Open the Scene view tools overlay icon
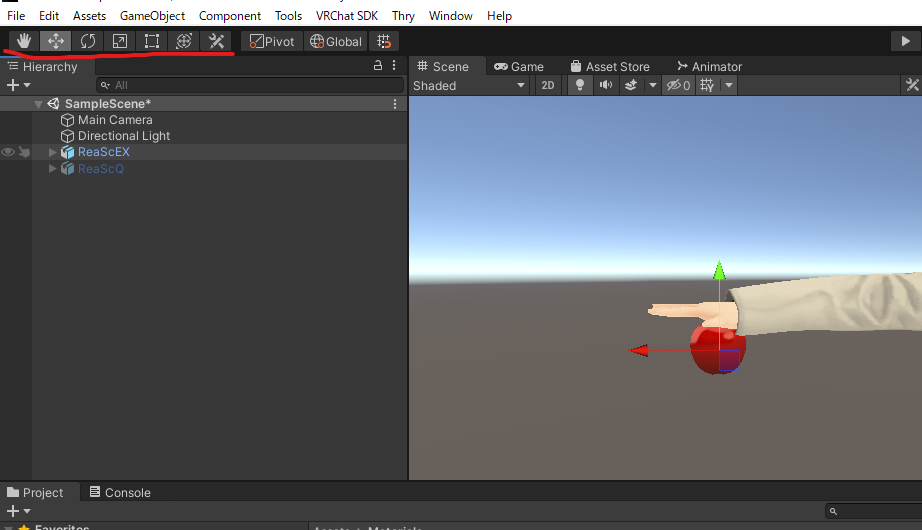Image resolution: width=922 pixels, height=530 pixels. pyautogui.click(x=912, y=86)
